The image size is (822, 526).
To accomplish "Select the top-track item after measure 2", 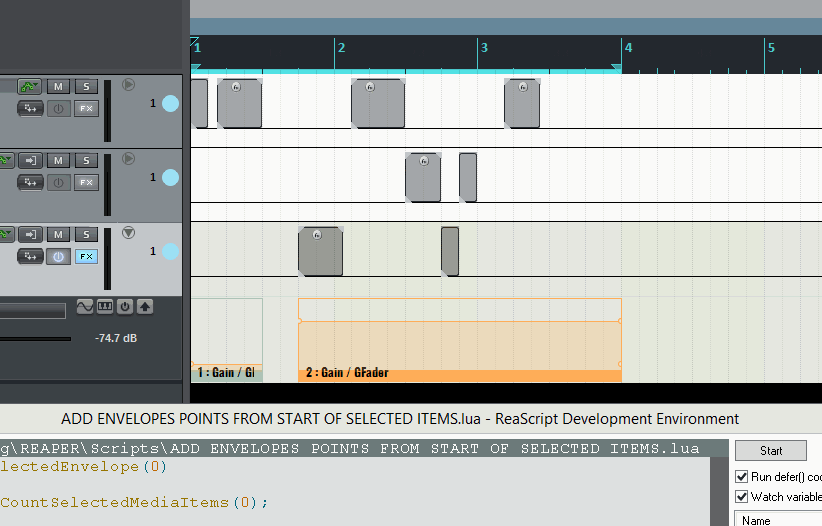I will coord(378,103).
